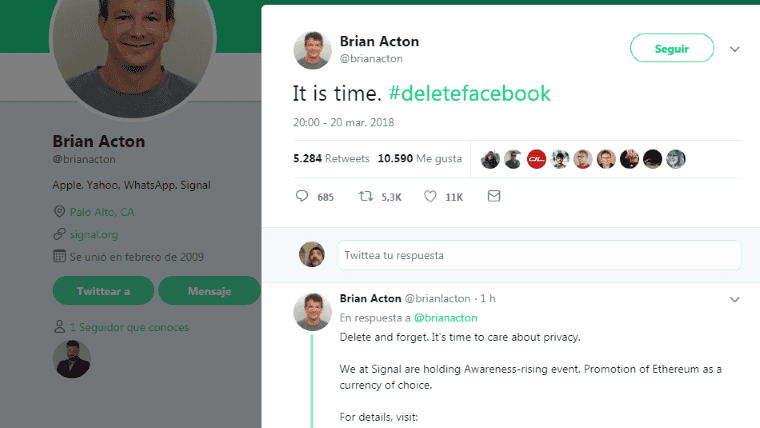
Task: Retweet the #deletefacebook tweet
Action: tap(366, 197)
